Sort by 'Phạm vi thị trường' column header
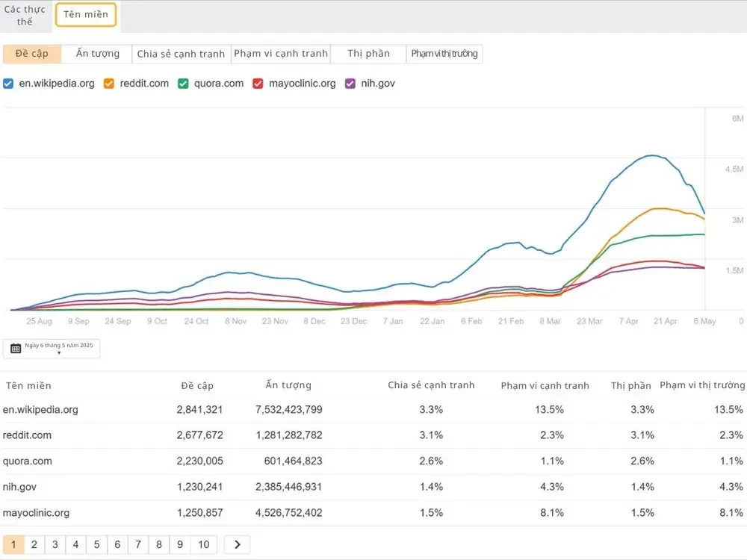Viewport: 747px width, 560px height. click(x=702, y=385)
